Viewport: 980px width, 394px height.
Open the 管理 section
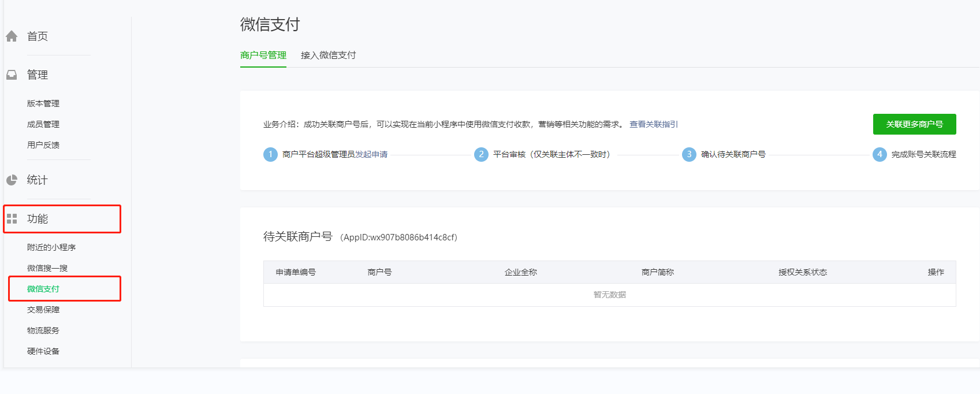click(x=38, y=75)
